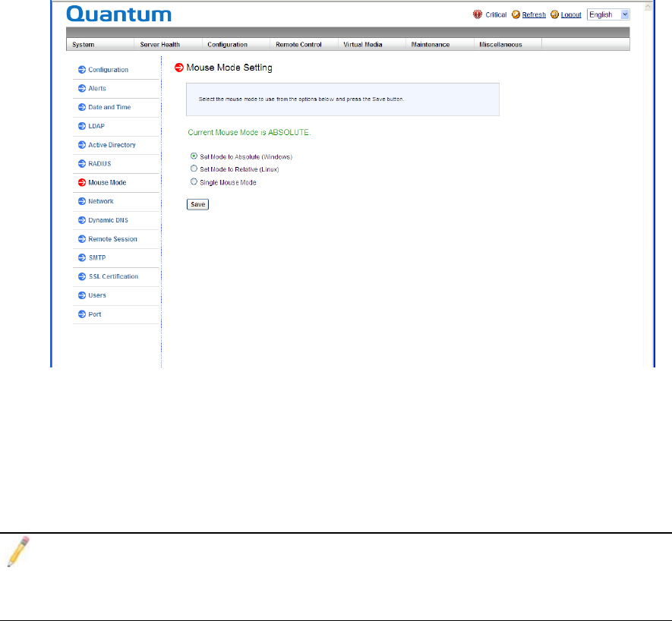Viewport: 672px width, 621px height.
Task: Open the SMTP settings page
Action: [x=97, y=257]
